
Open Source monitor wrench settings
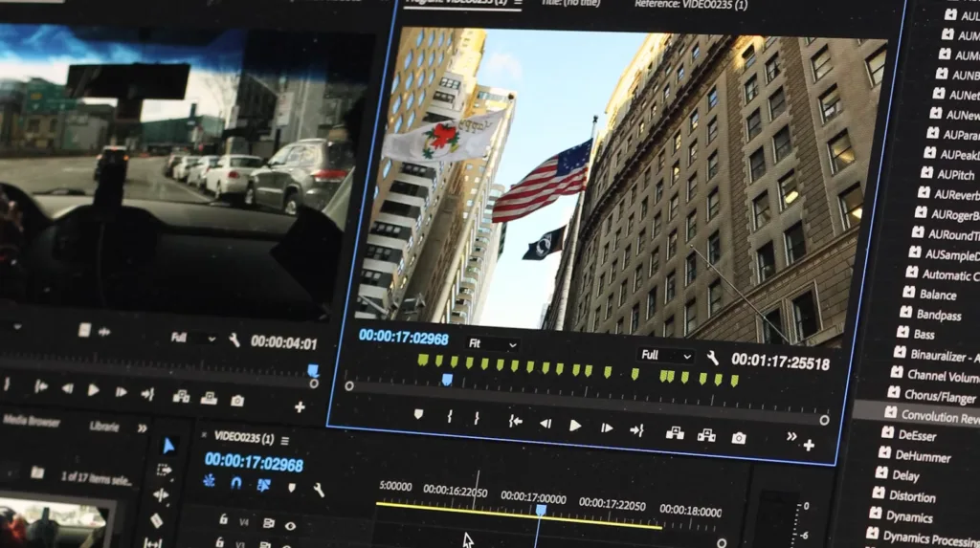[234, 340]
